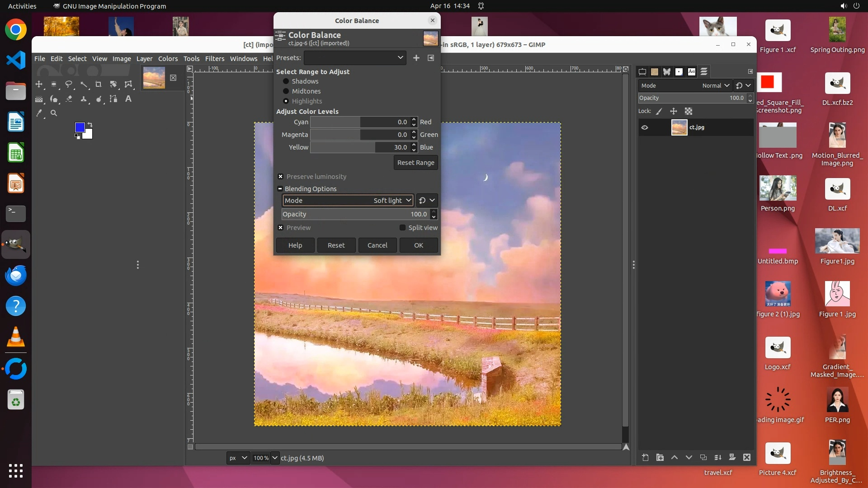Open the Brushes tab (butterfly icon)
868x488 pixels.
pyautogui.click(x=667, y=72)
